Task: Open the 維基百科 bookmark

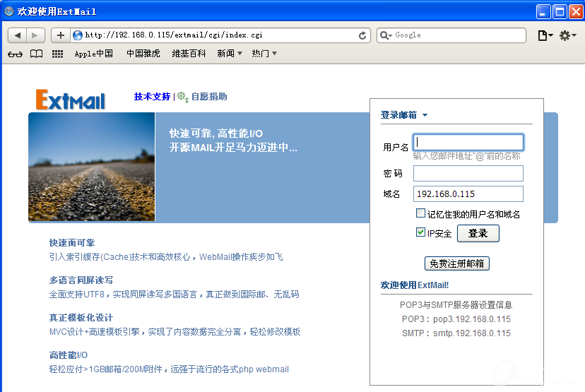Action: tap(189, 54)
